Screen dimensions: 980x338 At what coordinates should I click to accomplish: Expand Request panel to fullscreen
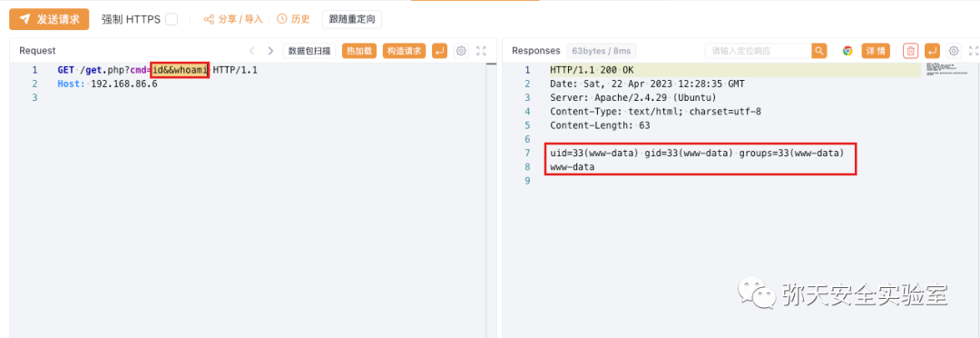[x=481, y=51]
